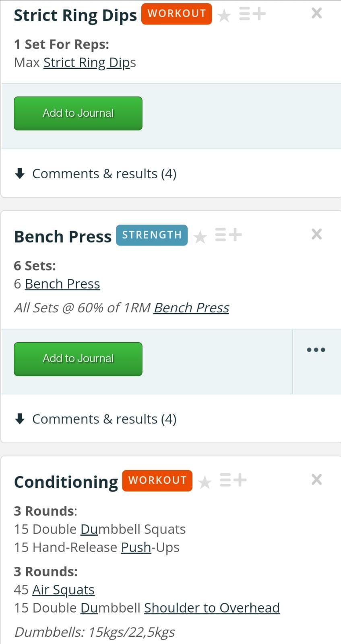Star the Bench Press strength entry
This screenshot has width=341, height=644.
[x=200, y=237]
